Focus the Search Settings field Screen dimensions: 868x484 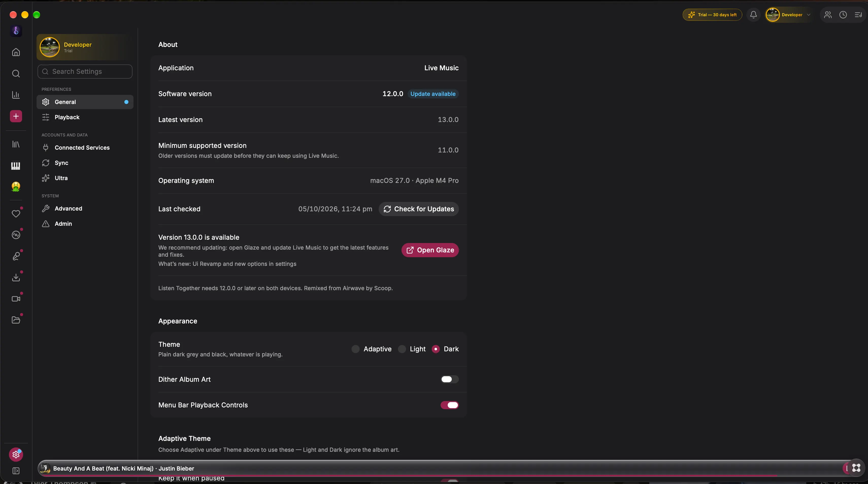(85, 71)
